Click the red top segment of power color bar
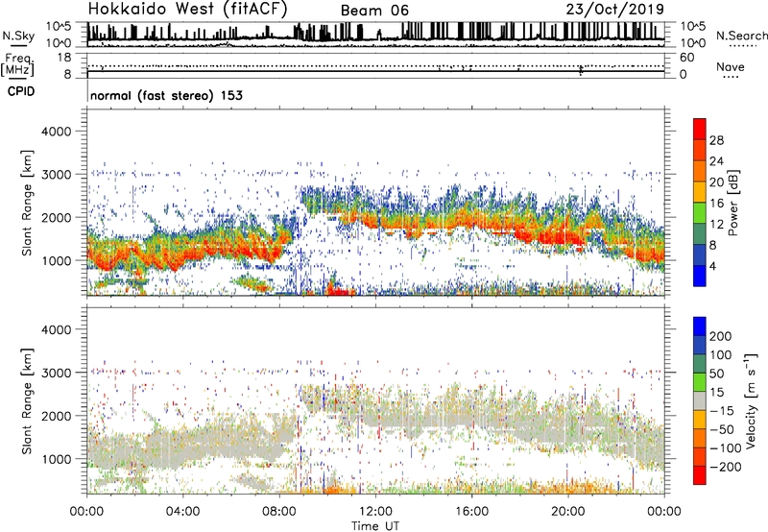 pos(700,129)
